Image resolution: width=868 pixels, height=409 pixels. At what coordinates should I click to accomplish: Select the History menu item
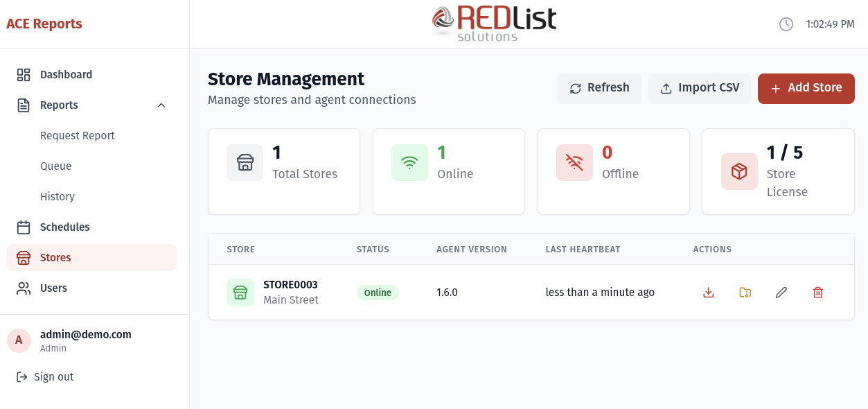[57, 196]
